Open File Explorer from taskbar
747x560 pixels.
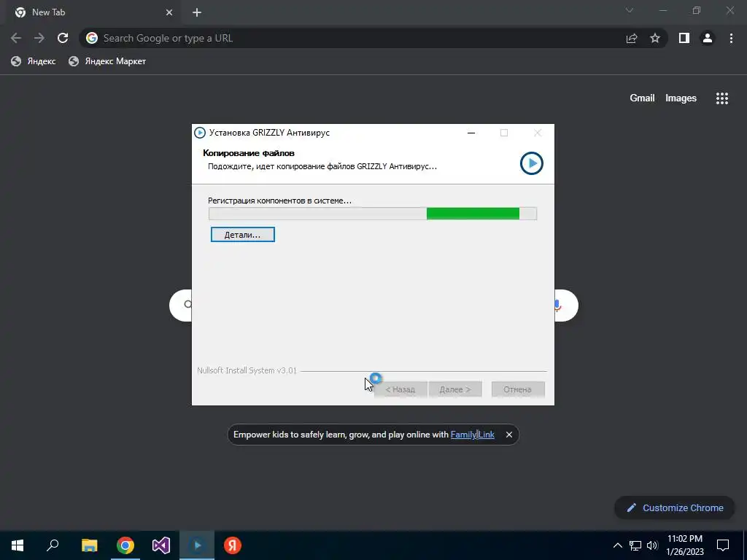pos(89,545)
